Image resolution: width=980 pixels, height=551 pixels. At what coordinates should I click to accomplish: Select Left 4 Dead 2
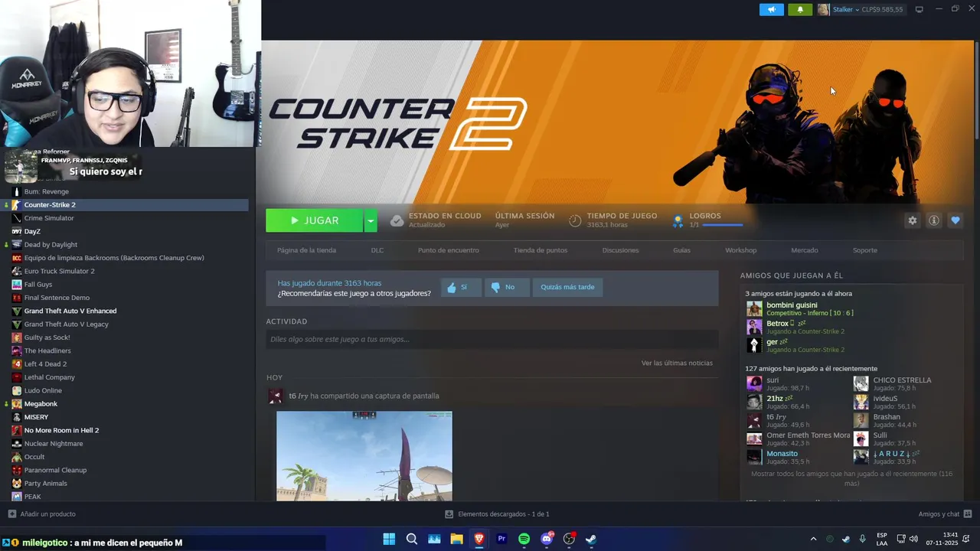point(45,364)
